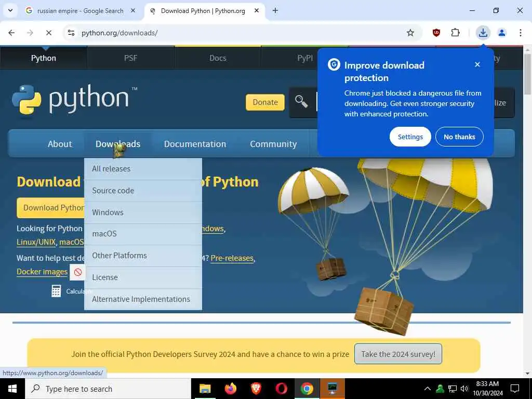Click the No thanks button
532x399 pixels.
pyautogui.click(x=459, y=137)
